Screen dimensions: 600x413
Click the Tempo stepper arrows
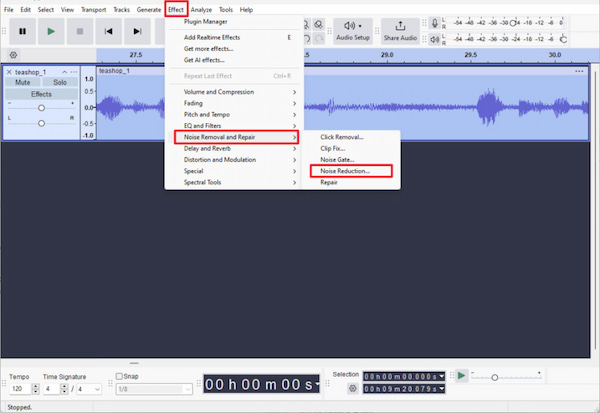coord(36,389)
